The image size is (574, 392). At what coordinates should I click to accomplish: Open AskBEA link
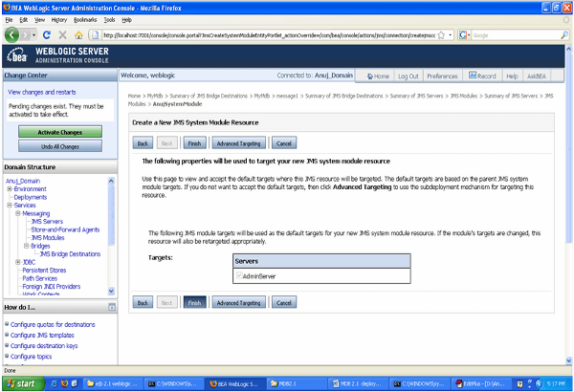(x=537, y=76)
